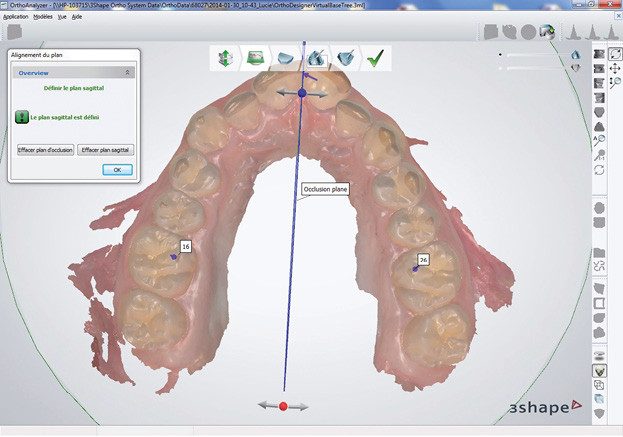This screenshot has height=437, width=623.
Task: Click the pan view cross-arrows icon
Action: 614,68
